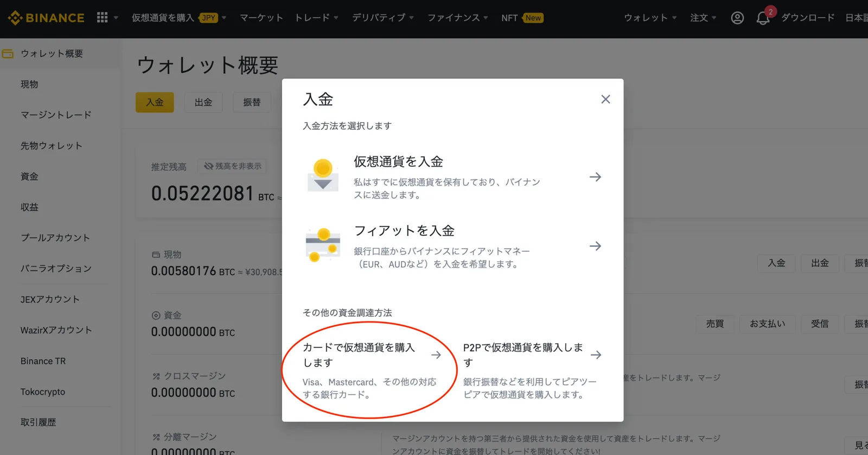
Task: Expand the dropdown arrow next to apps grid
Action: [116, 18]
